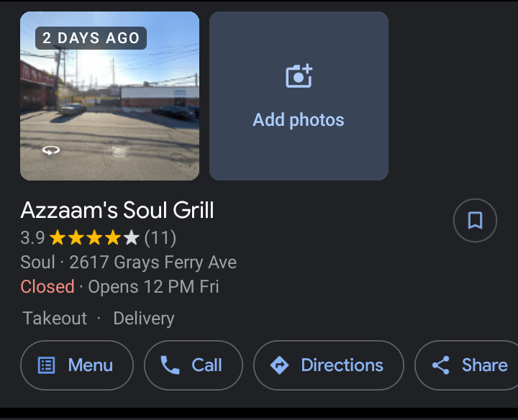Screen dimensions: 518x420
Task: Tap the Directions button label
Action: (x=342, y=365)
